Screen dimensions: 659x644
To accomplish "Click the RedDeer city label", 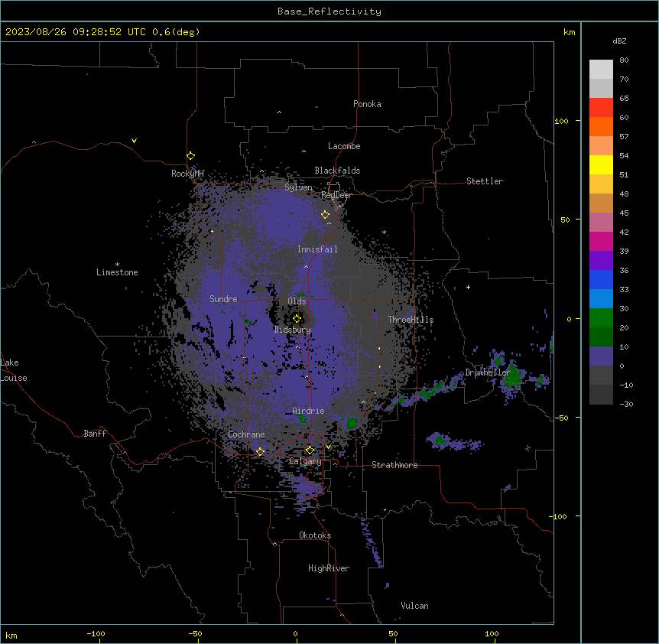I will coord(336,195).
